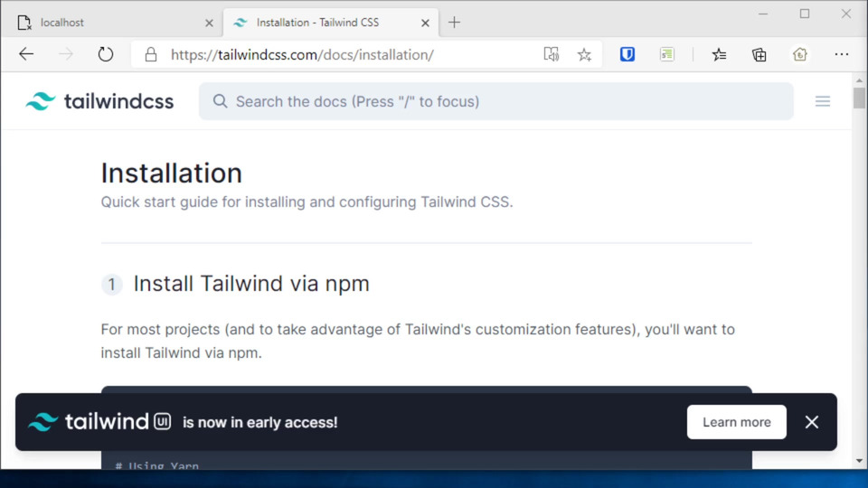
Task: Open immersive reader icon in address bar
Action: pyautogui.click(x=551, y=54)
